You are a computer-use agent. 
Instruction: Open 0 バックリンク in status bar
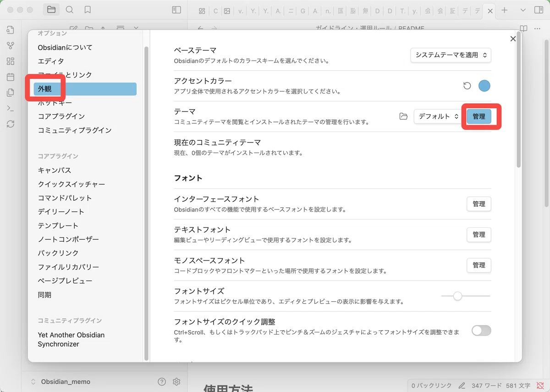click(431, 386)
